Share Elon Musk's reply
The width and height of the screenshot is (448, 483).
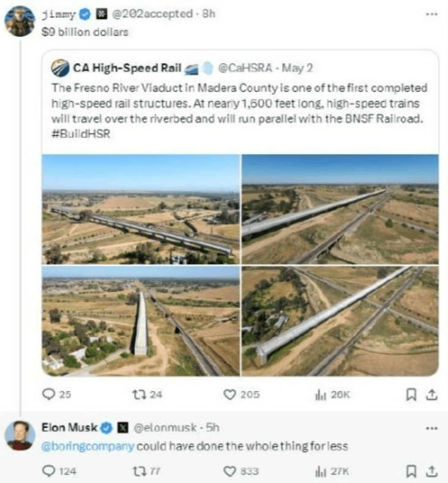[431, 471]
